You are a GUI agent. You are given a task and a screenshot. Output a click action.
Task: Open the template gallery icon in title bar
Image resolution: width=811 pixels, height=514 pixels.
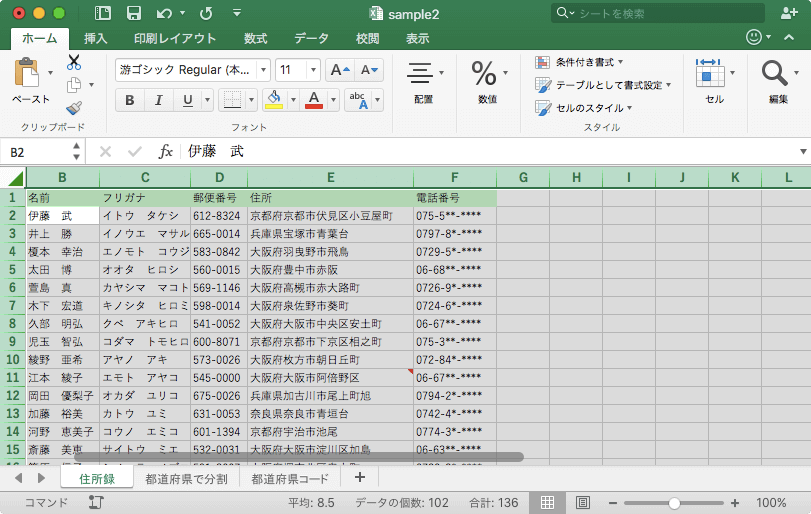click(102, 13)
